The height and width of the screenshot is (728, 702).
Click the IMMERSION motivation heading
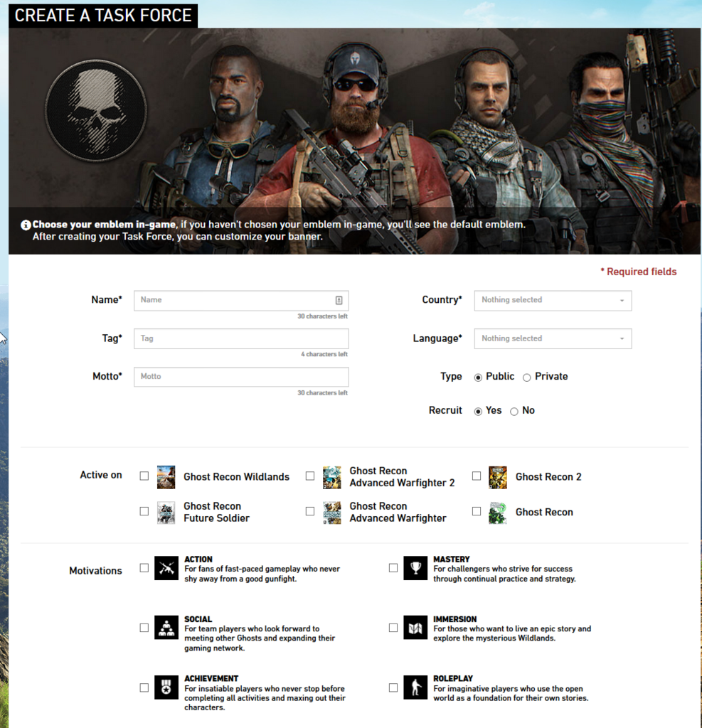click(454, 619)
